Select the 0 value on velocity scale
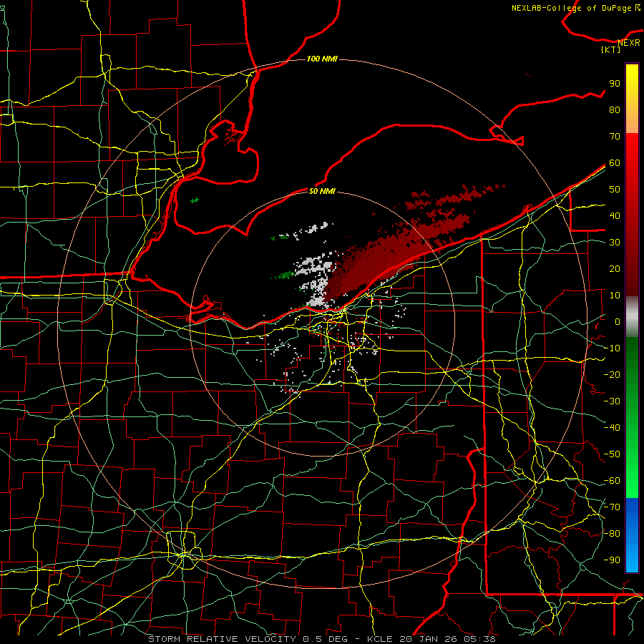The image size is (644, 644). point(618,322)
